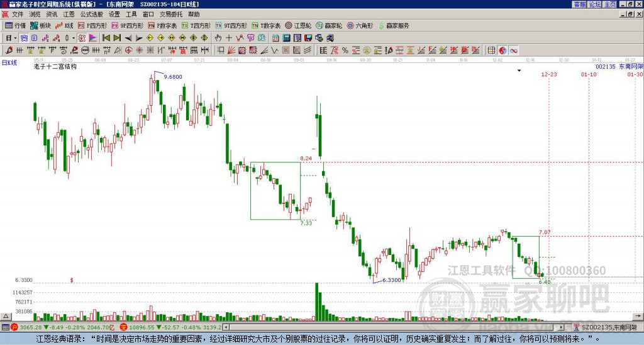Viewport: 644px width, 345px height.
Task: Select the red pencil drawing tool
Action: pos(8,50)
